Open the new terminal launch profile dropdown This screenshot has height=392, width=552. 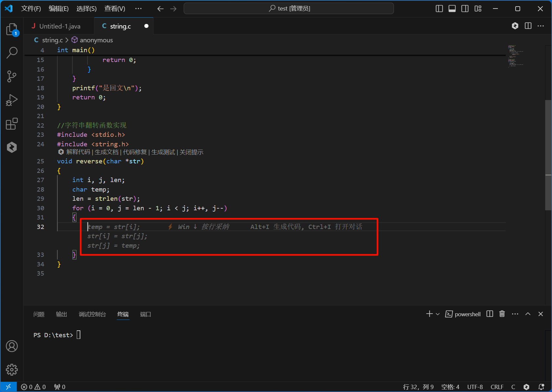438,314
